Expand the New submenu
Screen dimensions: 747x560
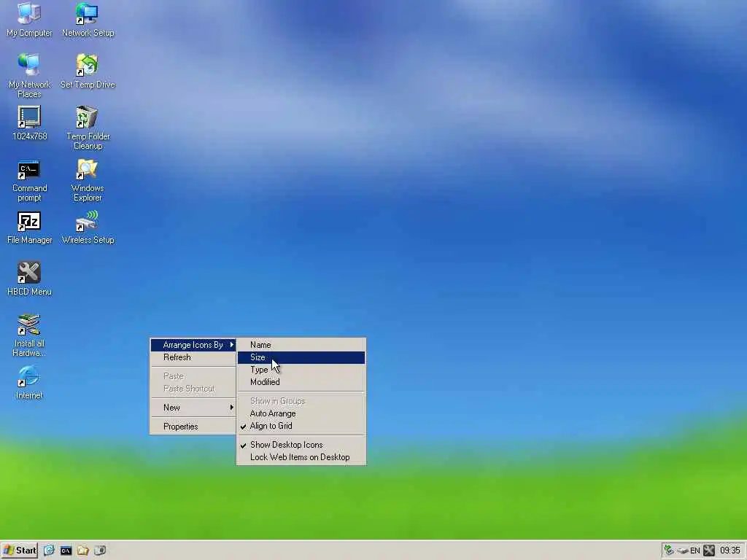(193, 408)
